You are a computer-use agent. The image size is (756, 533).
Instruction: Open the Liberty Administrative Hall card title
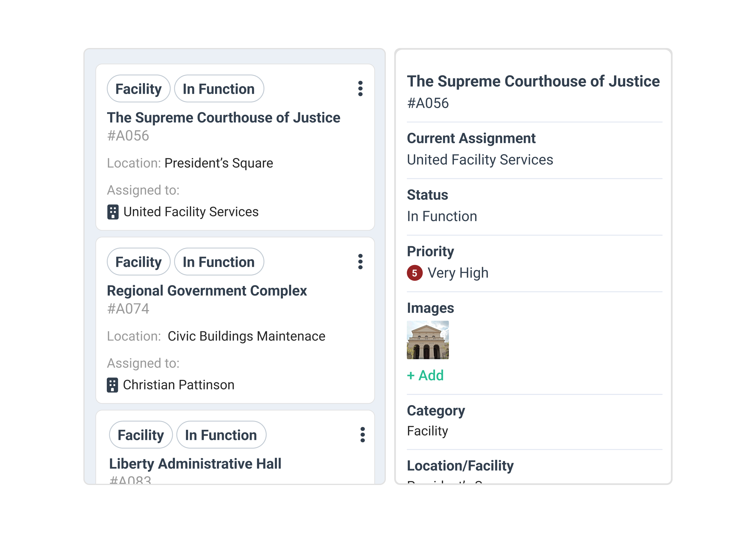(195, 463)
